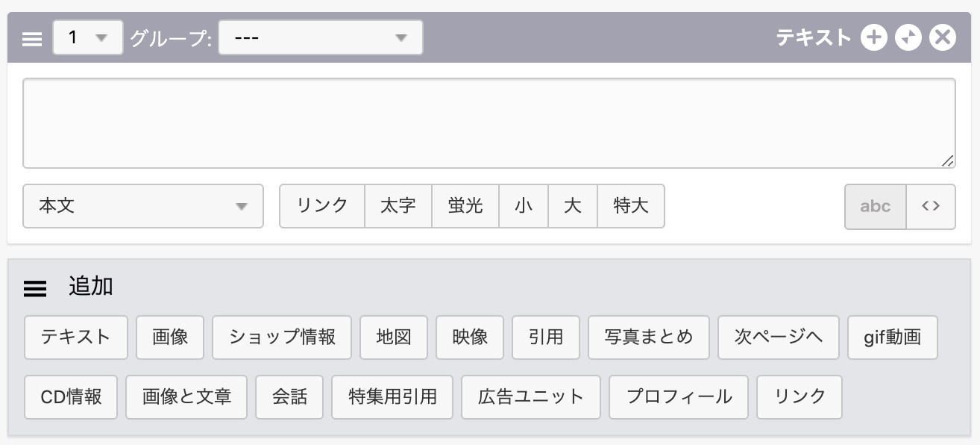The width and height of the screenshot is (980, 445).
Task: Add a ショップ情報 block
Action: click(x=282, y=337)
